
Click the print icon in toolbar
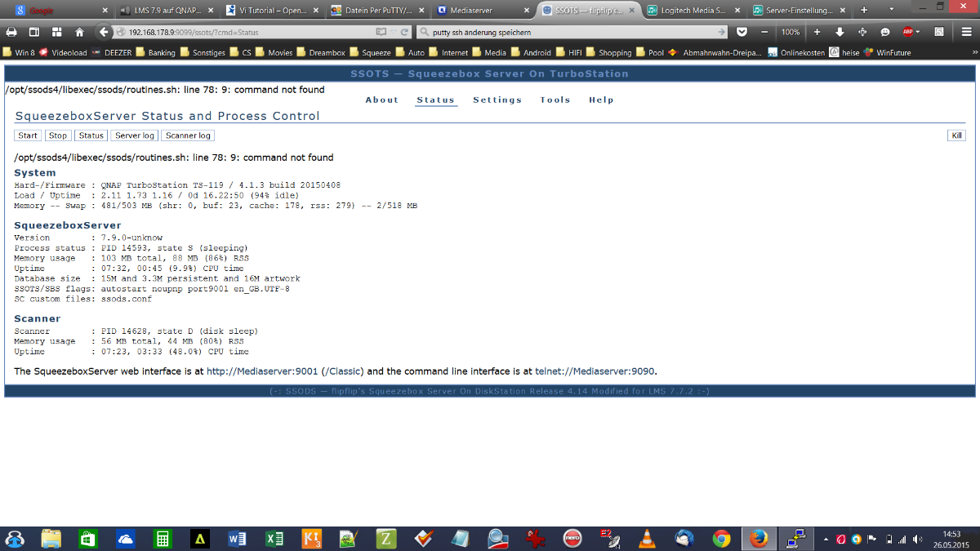pos(11,32)
